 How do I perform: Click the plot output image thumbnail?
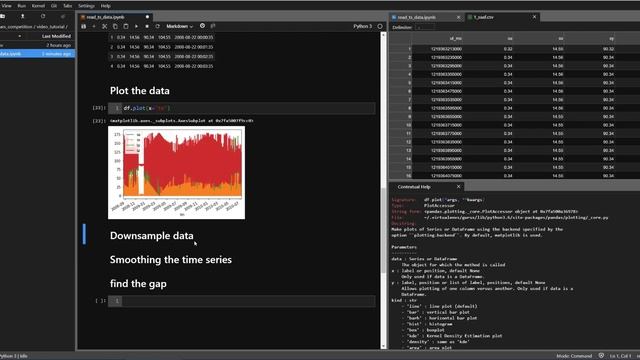(x=176, y=172)
